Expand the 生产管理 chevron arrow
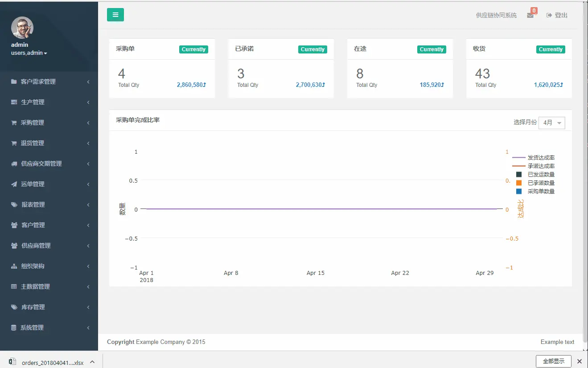The width and height of the screenshot is (588, 368). [88, 102]
